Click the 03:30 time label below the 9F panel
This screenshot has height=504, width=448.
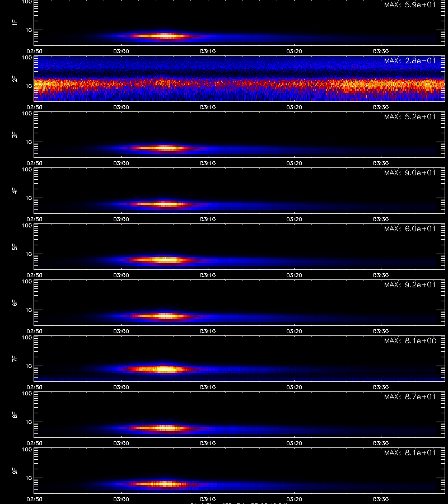click(381, 499)
